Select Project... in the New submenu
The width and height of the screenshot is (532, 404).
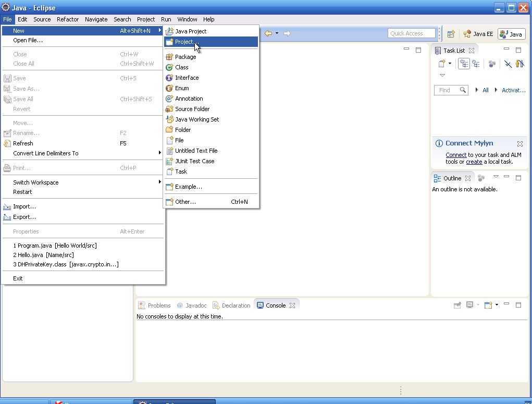[x=211, y=42]
